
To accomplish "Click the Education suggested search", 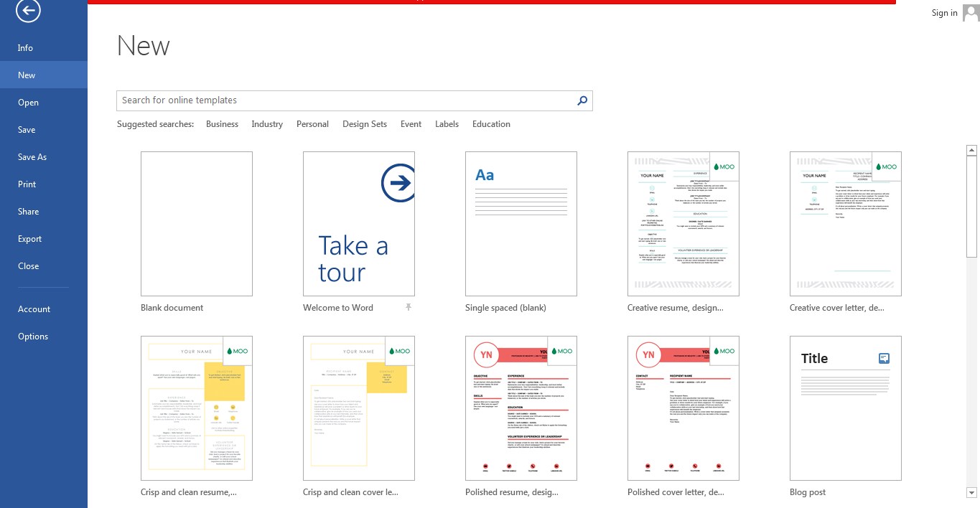I will tap(491, 123).
